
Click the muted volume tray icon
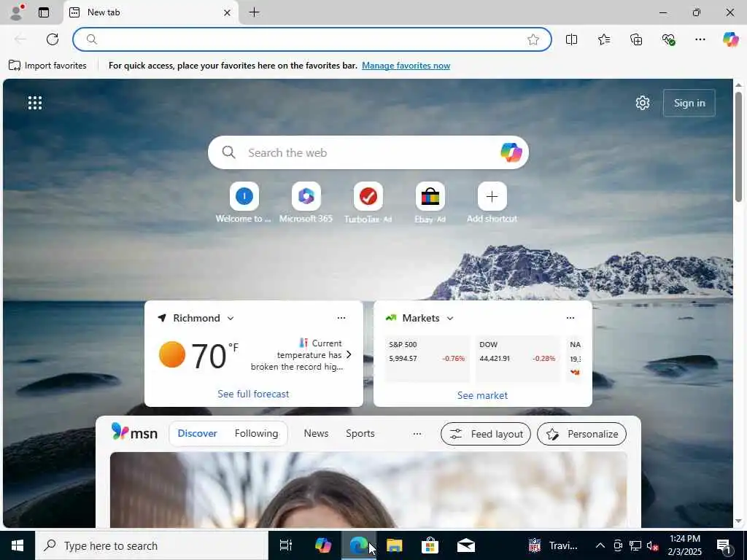tap(652, 545)
